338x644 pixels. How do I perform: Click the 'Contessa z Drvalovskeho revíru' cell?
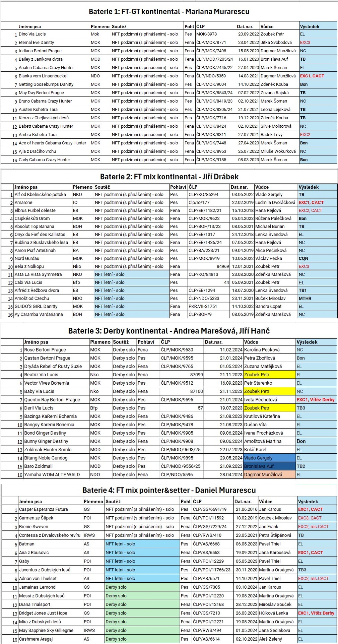click(50, 535)
